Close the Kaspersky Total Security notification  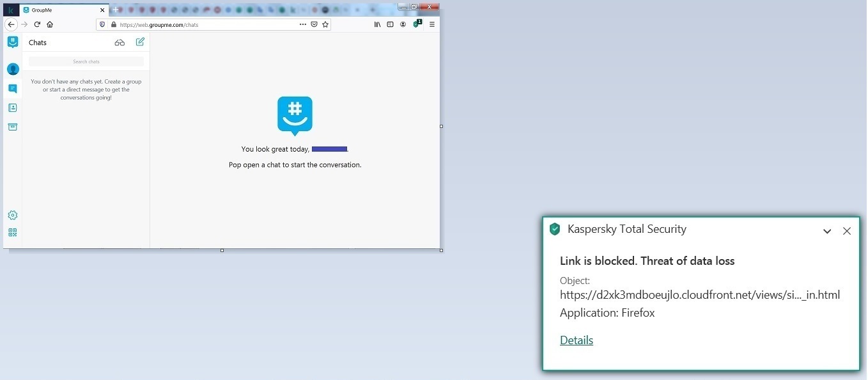[847, 231]
